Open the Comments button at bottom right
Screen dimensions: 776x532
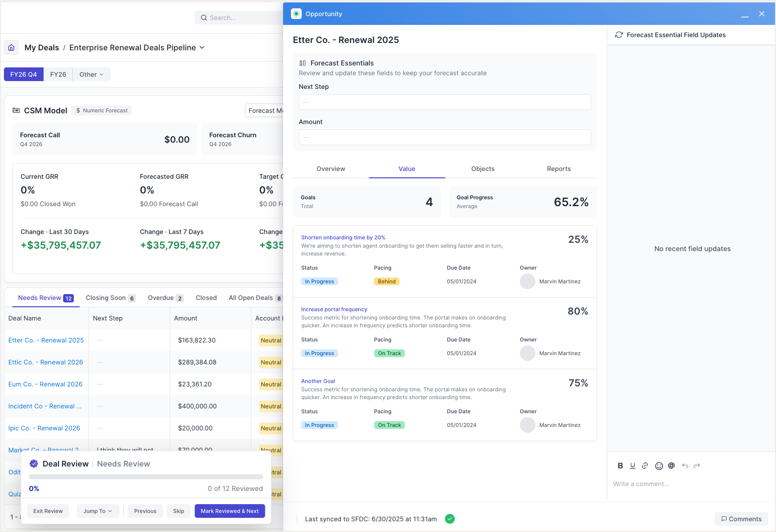click(x=741, y=519)
